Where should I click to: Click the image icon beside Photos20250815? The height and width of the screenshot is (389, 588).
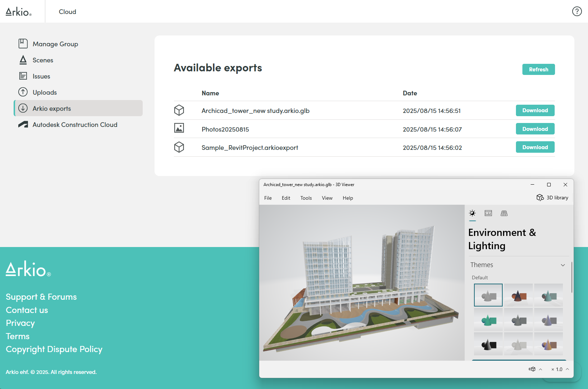(x=179, y=128)
